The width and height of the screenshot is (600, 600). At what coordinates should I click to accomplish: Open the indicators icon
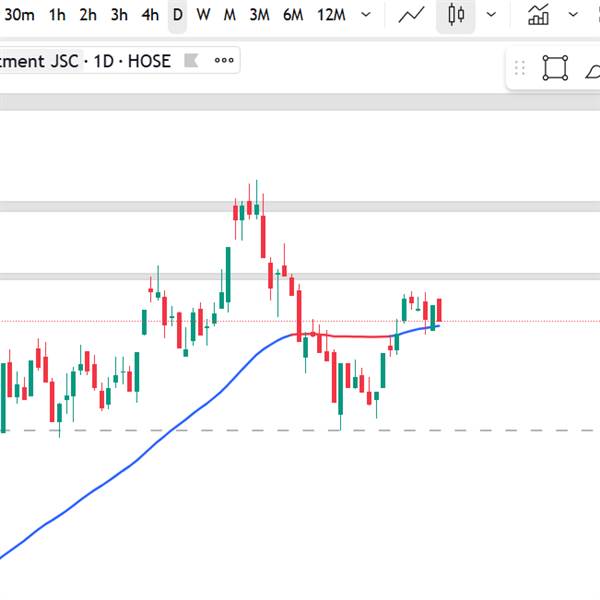[x=538, y=15]
